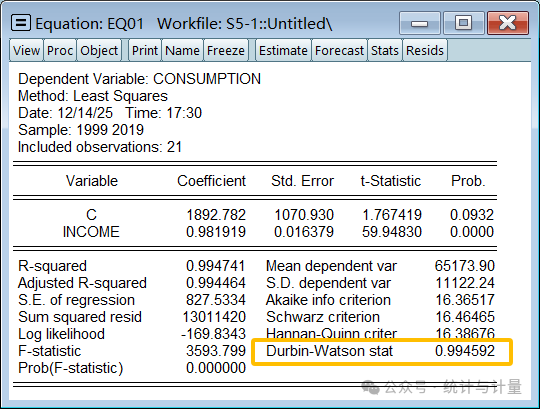The width and height of the screenshot is (540, 409).
Task: Click the Std. Error column header
Action: pyautogui.click(x=302, y=181)
